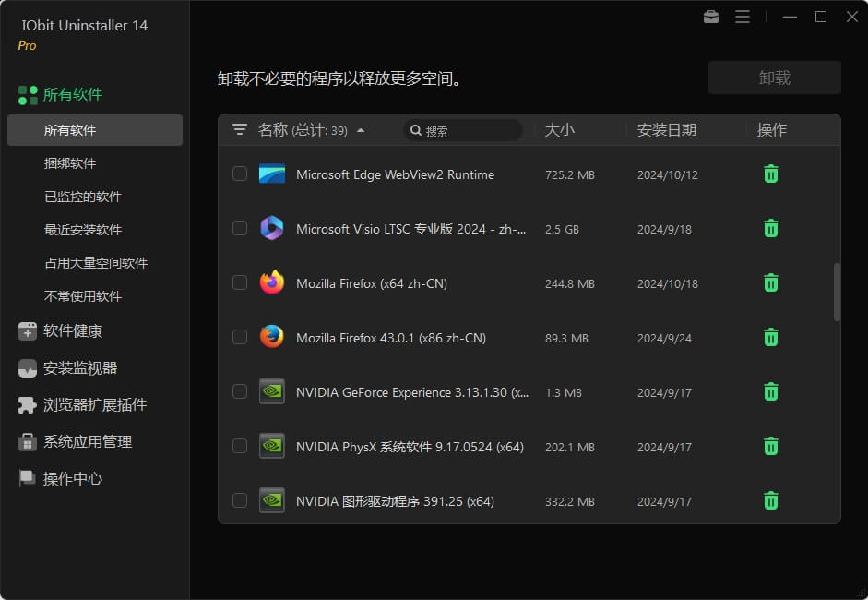868x600 pixels.
Task: Select the NVIDIA GeForce Experience 3.13.1.30 name
Action: (412, 392)
